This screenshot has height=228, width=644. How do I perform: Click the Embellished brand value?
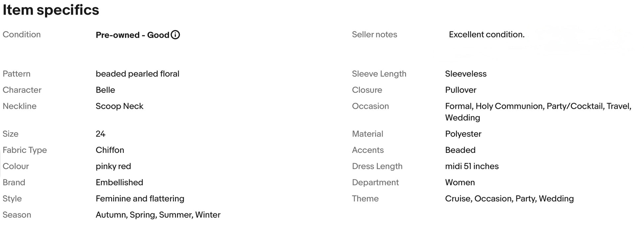click(x=119, y=183)
